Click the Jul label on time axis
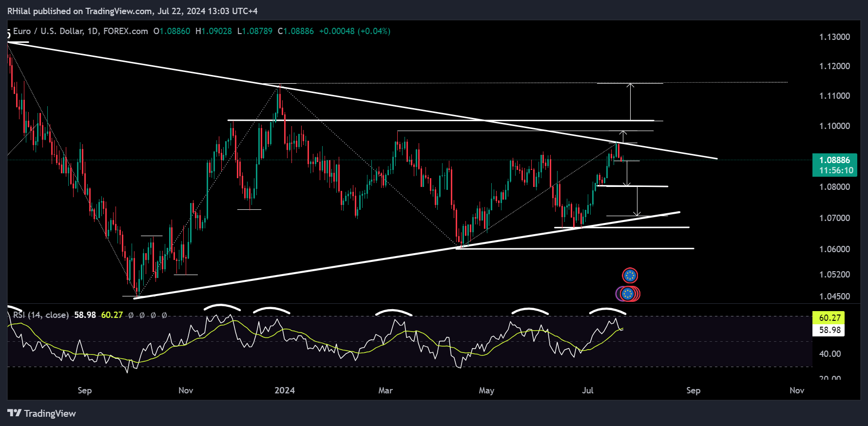Image resolution: width=868 pixels, height=426 pixels. (x=588, y=390)
